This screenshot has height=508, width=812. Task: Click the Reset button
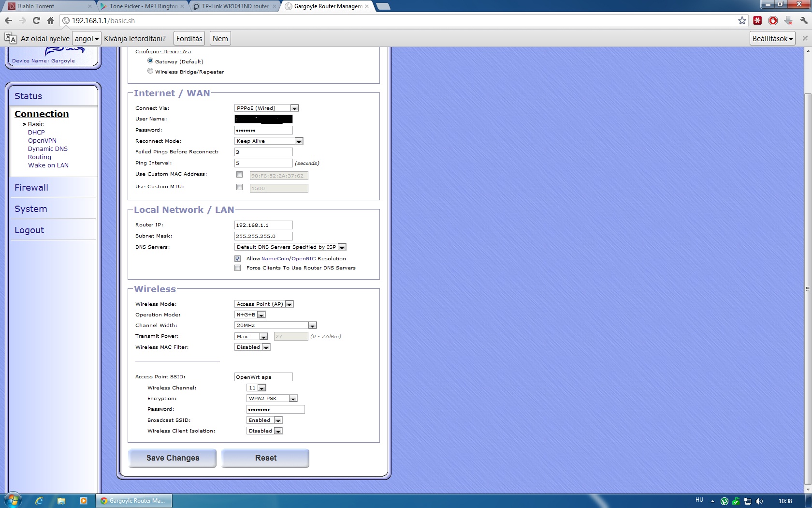[x=265, y=458]
